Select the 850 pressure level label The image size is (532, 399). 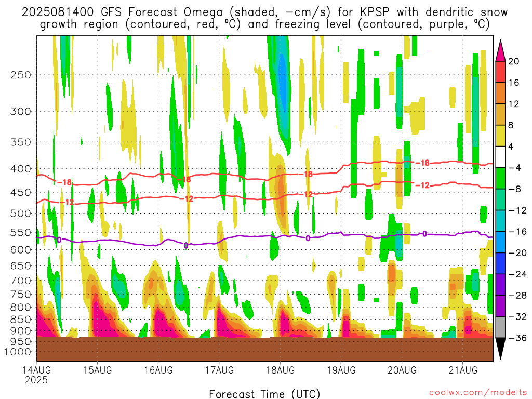pyautogui.click(x=21, y=320)
